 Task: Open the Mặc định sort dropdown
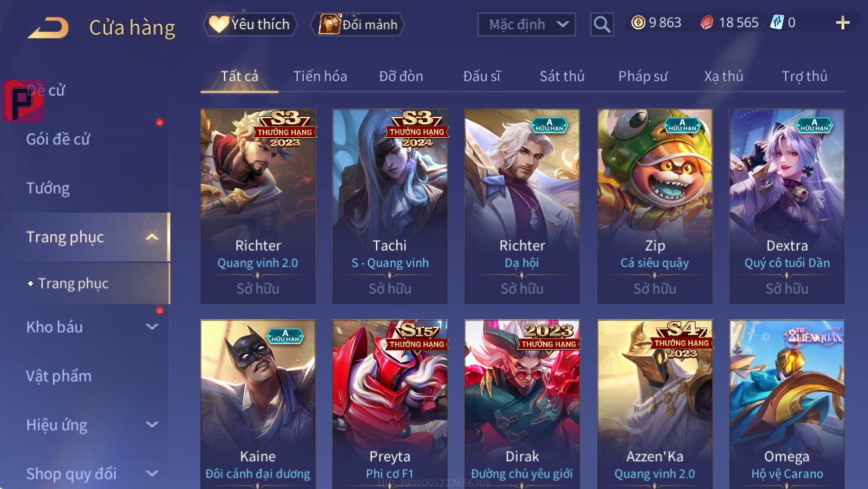coord(527,24)
